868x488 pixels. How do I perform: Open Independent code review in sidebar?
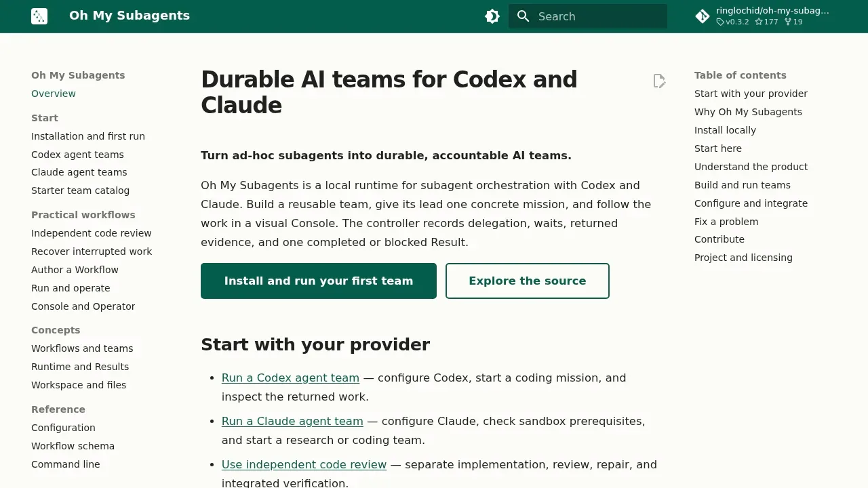92,233
